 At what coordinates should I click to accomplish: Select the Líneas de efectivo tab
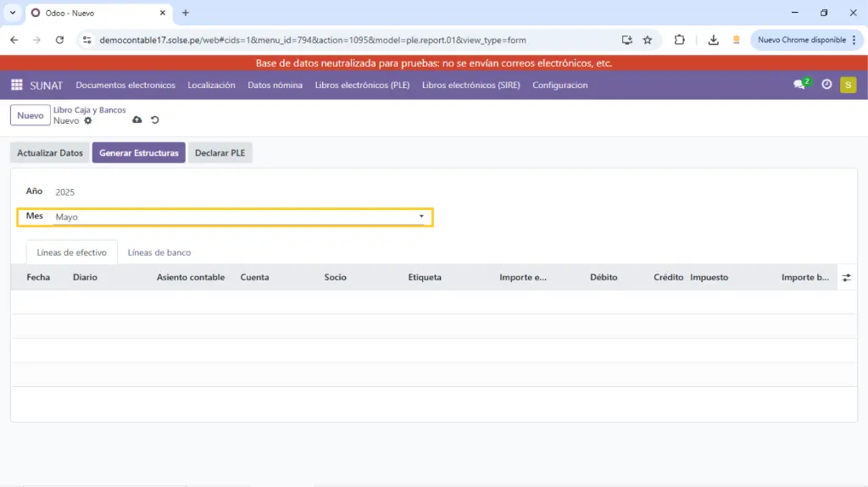(72, 252)
